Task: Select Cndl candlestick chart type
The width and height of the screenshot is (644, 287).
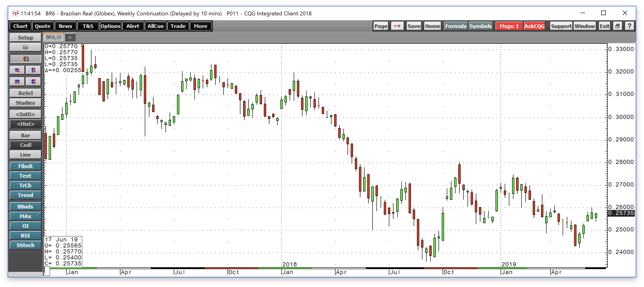Action: [x=25, y=145]
